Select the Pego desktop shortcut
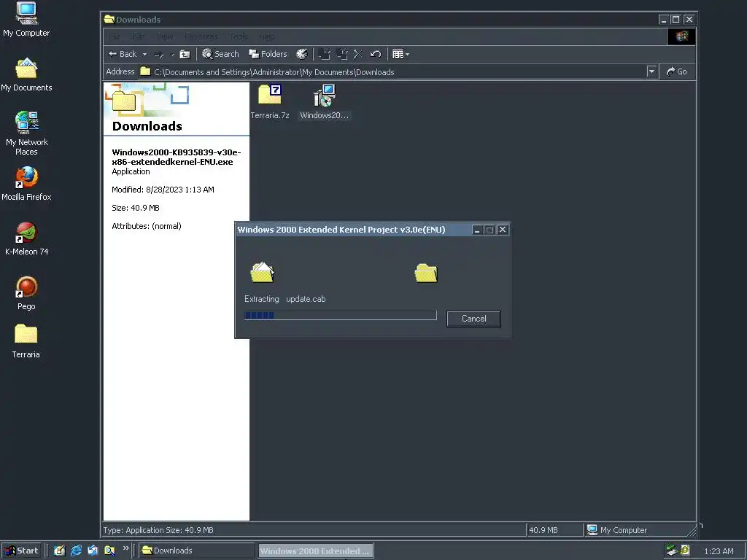 (26, 293)
